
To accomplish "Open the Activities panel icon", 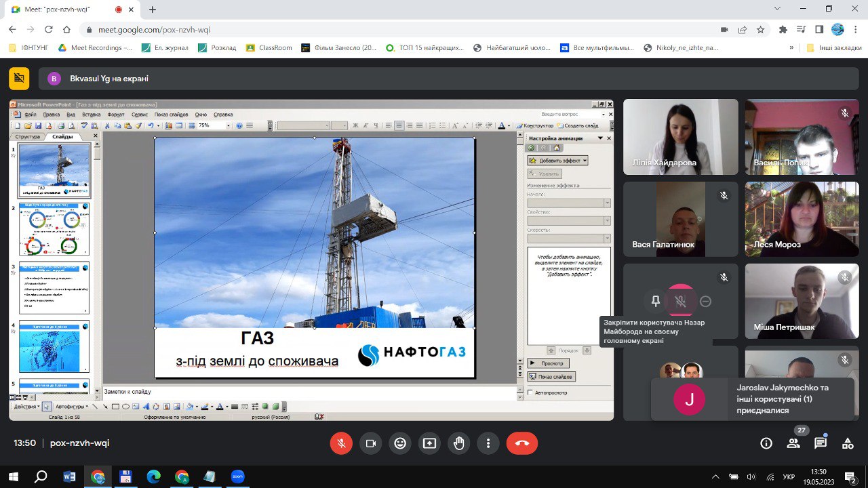I will click(x=848, y=443).
